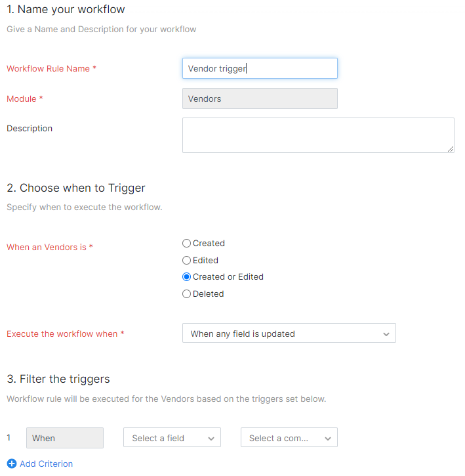
Task: Open the Select a comparator dropdown
Action: (x=289, y=438)
